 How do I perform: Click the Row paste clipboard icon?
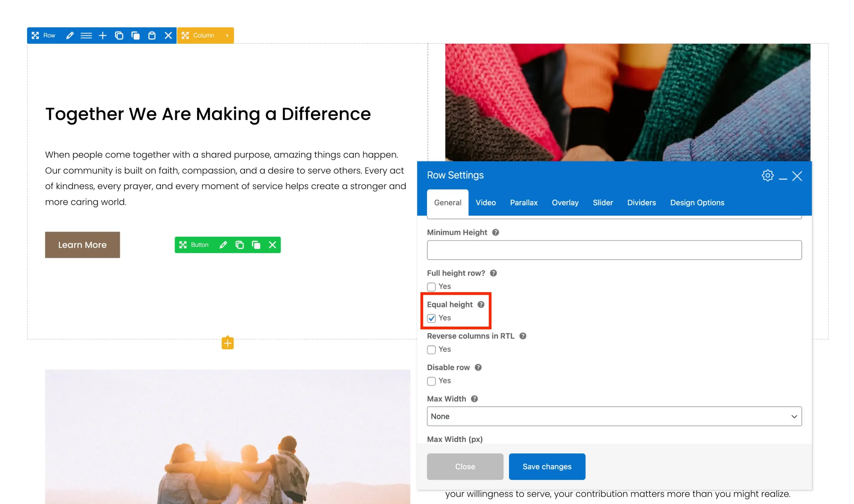[x=152, y=35]
